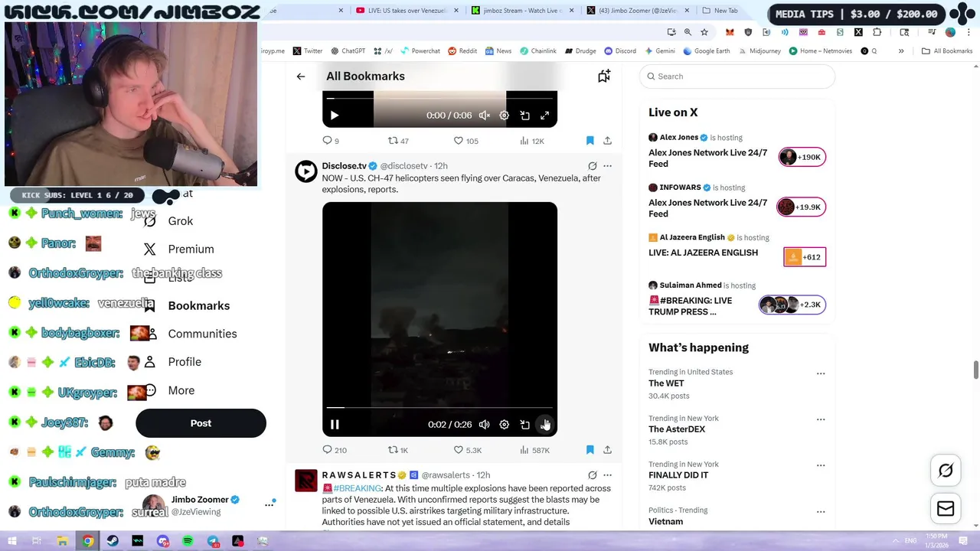
Task: Mute the Disclose.tv video
Action: pos(485,425)
